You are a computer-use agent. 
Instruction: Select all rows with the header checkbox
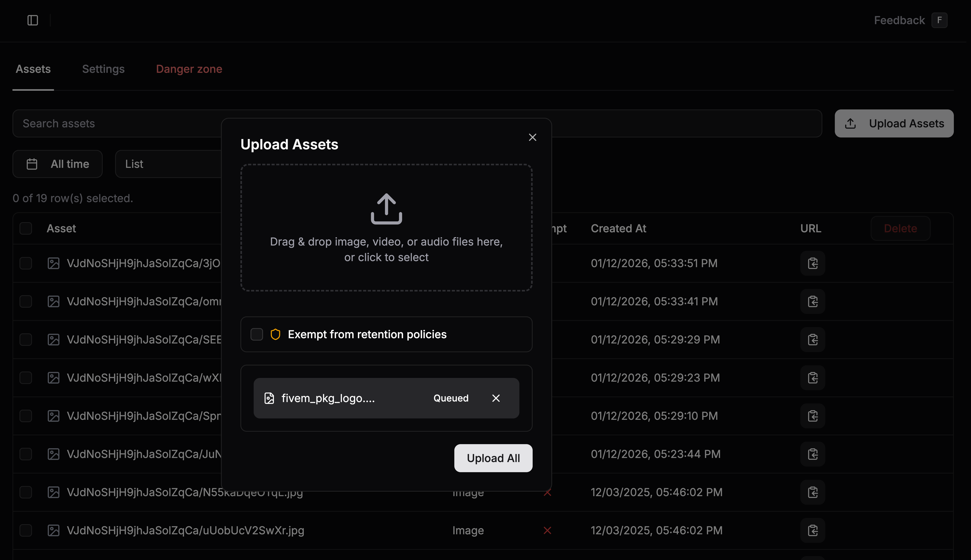point(25,228)
